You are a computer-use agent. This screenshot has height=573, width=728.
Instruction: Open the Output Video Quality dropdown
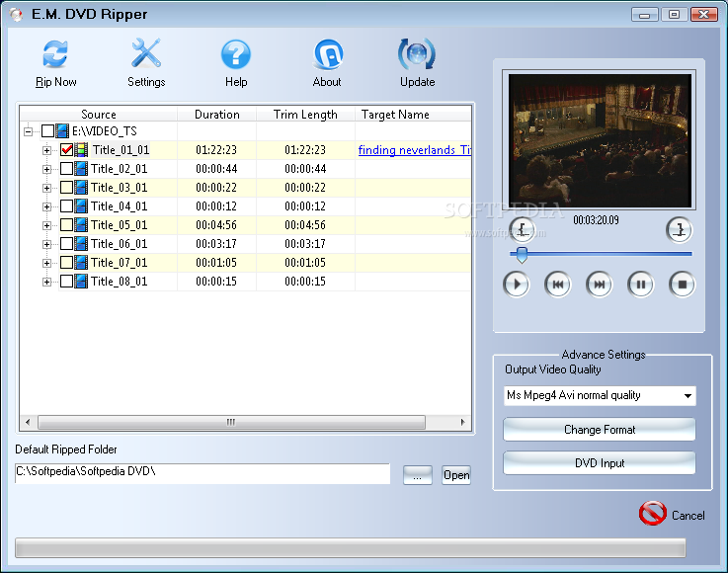coord(600,395)
